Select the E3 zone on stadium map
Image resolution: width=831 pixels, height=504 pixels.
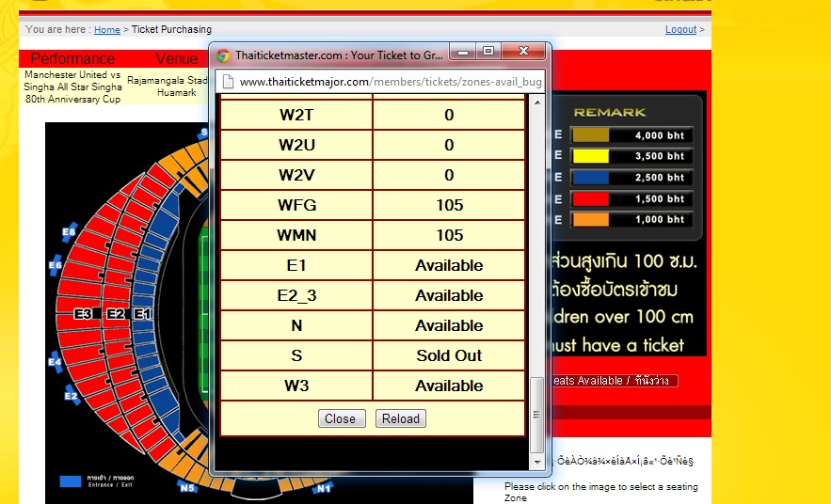83,314
